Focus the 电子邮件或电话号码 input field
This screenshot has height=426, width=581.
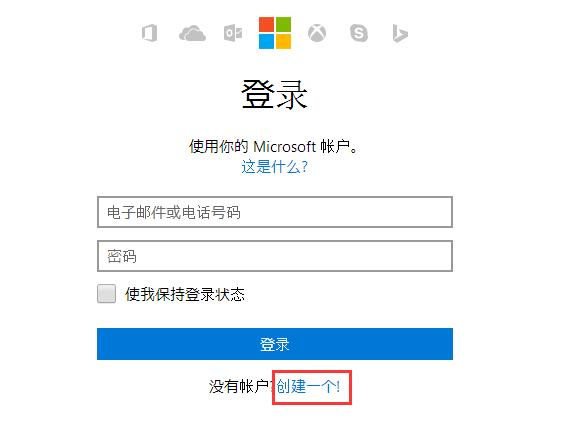click(x=275, y=212)
